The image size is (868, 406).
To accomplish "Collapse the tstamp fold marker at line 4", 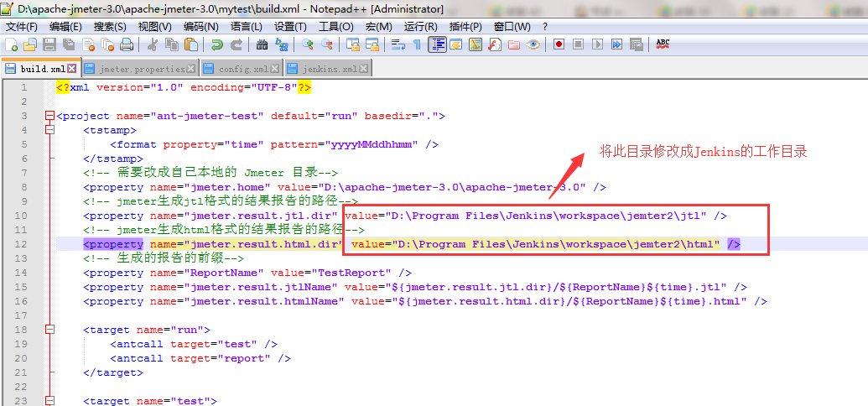I will pos(49,130).
